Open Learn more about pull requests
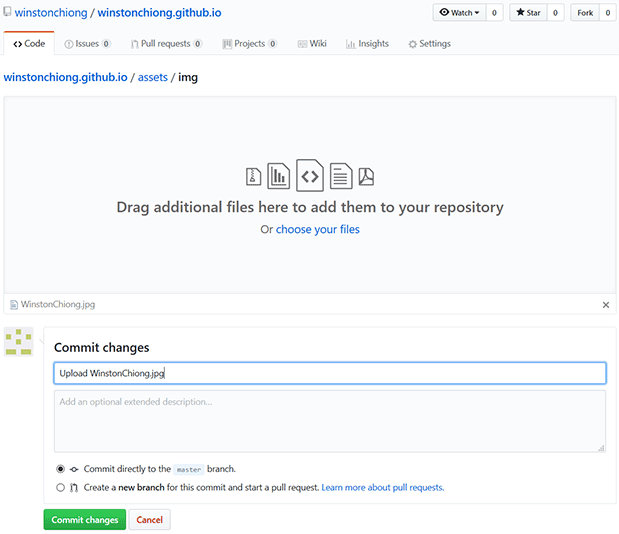Image resolution: width=619 pixels, height=534 pixels. tap(383, 487)
